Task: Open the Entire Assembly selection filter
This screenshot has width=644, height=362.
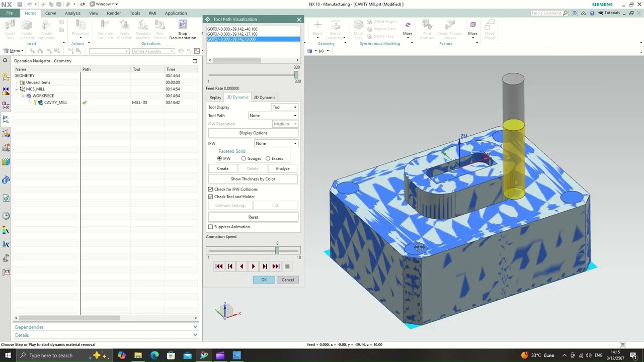Action: (153, 51)
